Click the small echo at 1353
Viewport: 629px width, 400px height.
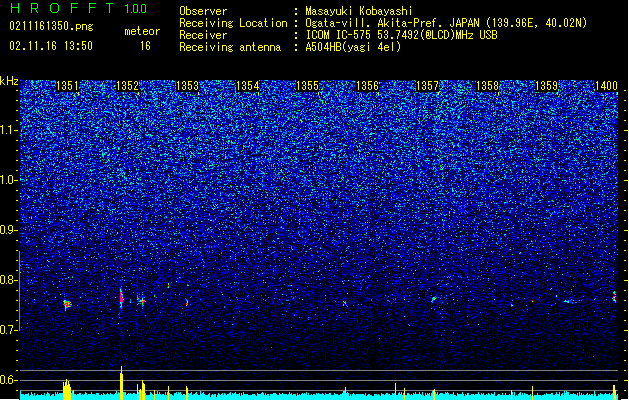[x=187, y=303]
